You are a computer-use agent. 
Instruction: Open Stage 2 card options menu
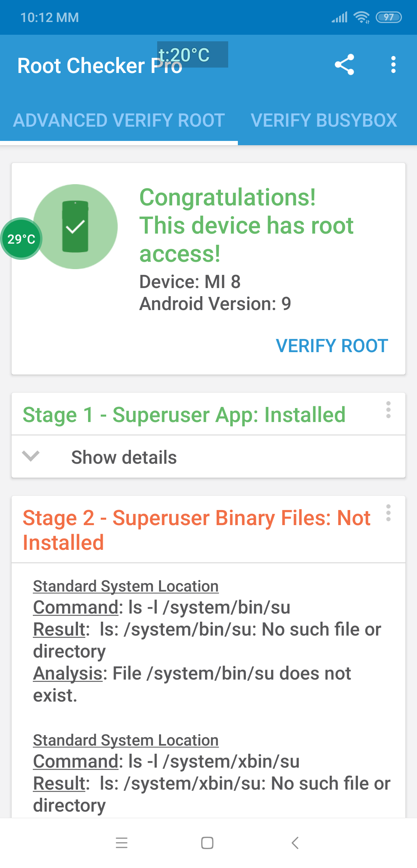[x=388, y=513]
